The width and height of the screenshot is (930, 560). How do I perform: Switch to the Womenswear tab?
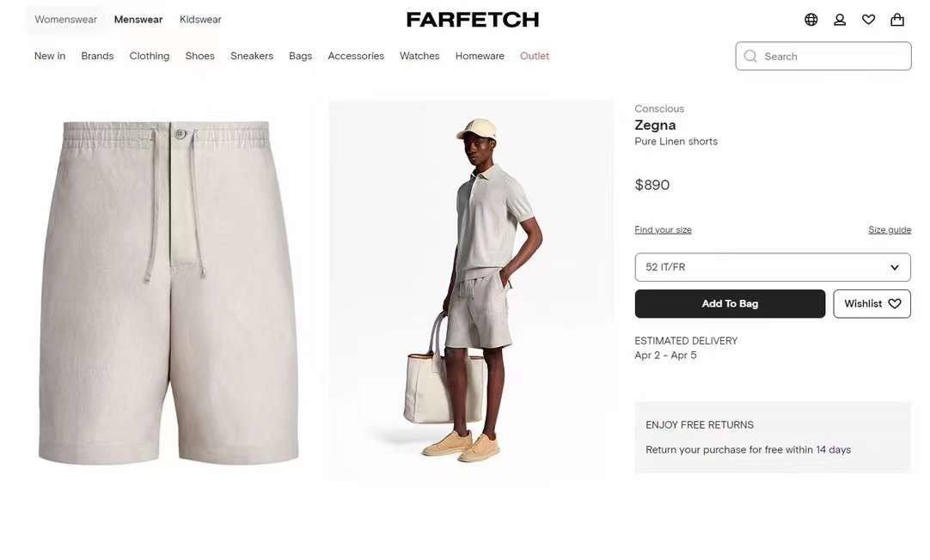[x=65, y=20]
